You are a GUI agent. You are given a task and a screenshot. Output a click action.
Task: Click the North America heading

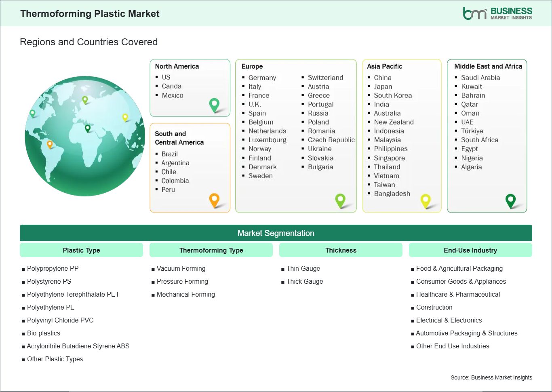pos(177,66)
